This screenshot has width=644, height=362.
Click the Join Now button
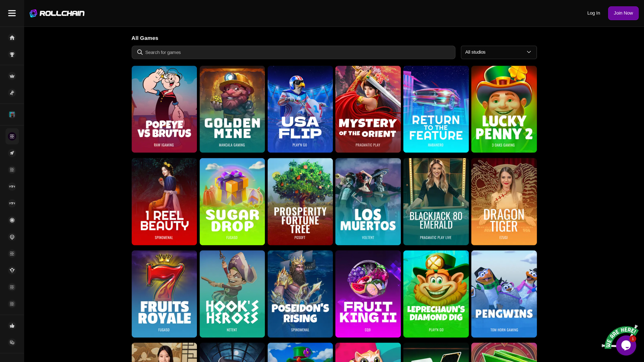point(623,13)
